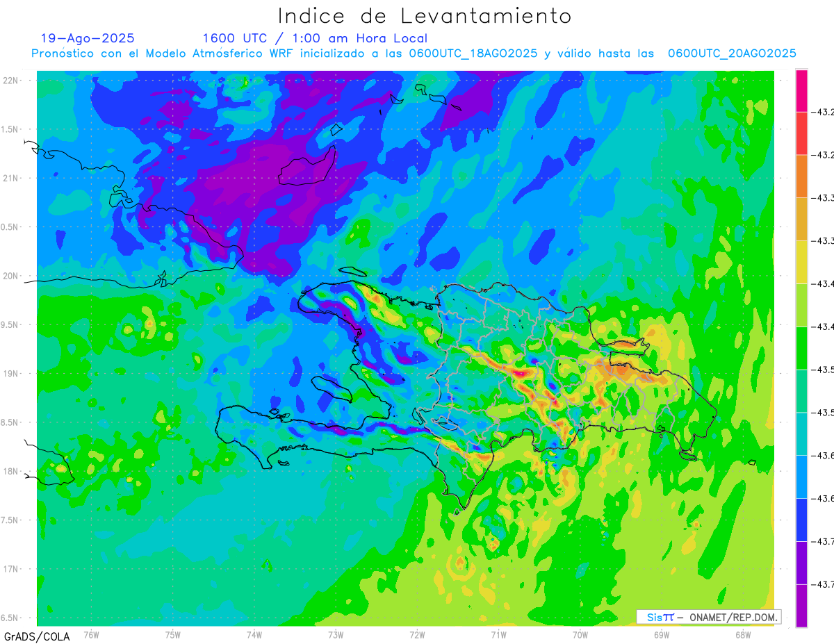Click the '17N' latitude label
Screen dimensions: 834x644
pos(12,569)
